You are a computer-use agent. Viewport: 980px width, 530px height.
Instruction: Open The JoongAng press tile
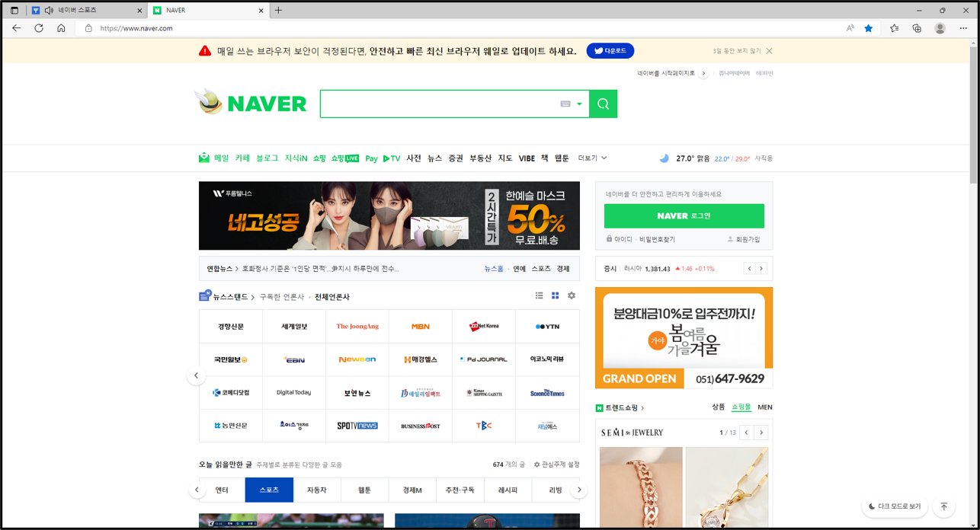pos(357,327)
